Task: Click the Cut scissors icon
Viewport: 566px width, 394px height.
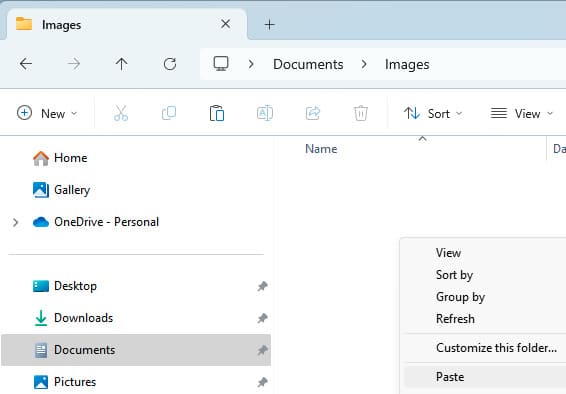Action: (121, 113)
